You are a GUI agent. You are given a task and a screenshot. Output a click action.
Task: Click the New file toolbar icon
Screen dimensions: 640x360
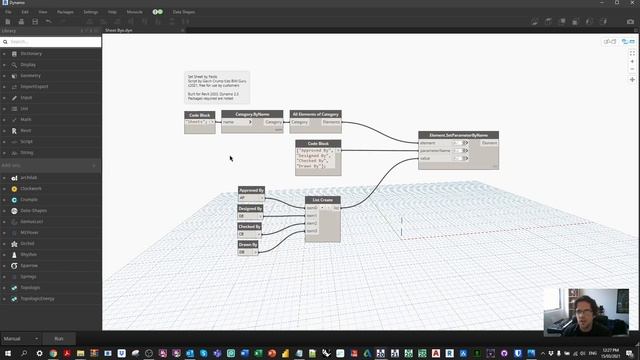point(8,22)
